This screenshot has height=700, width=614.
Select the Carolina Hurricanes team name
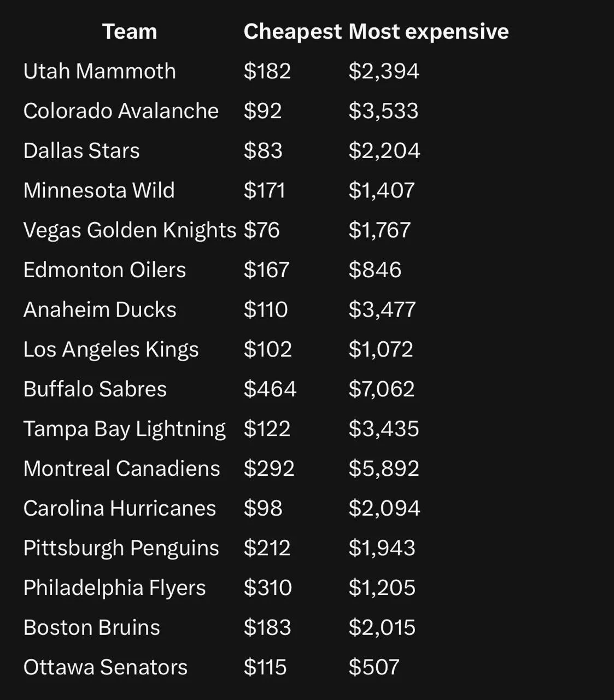(120, 508)
